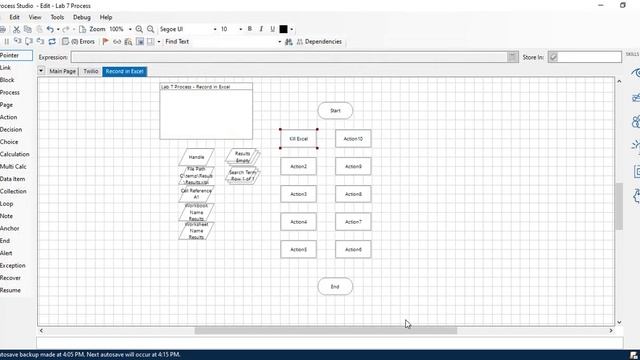Click the horizontal scrollbar thumb
Screen dimensions: 640x360
(x=326, y=331)
